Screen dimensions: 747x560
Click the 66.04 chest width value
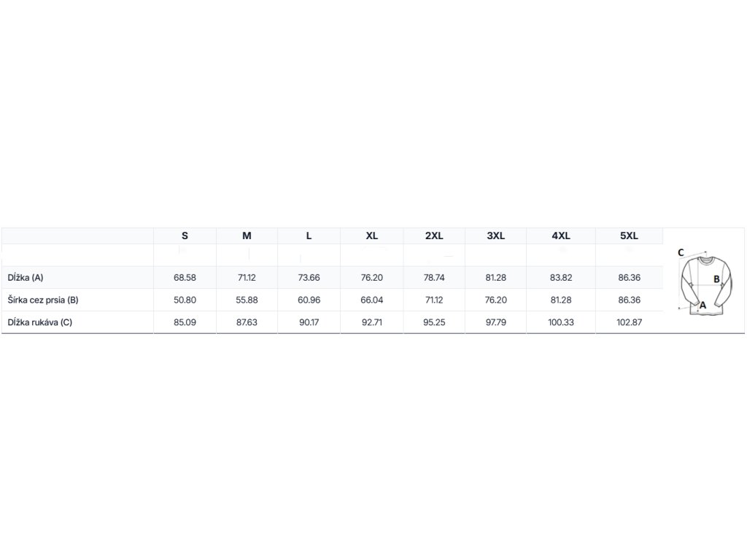(x=371, y=300)
